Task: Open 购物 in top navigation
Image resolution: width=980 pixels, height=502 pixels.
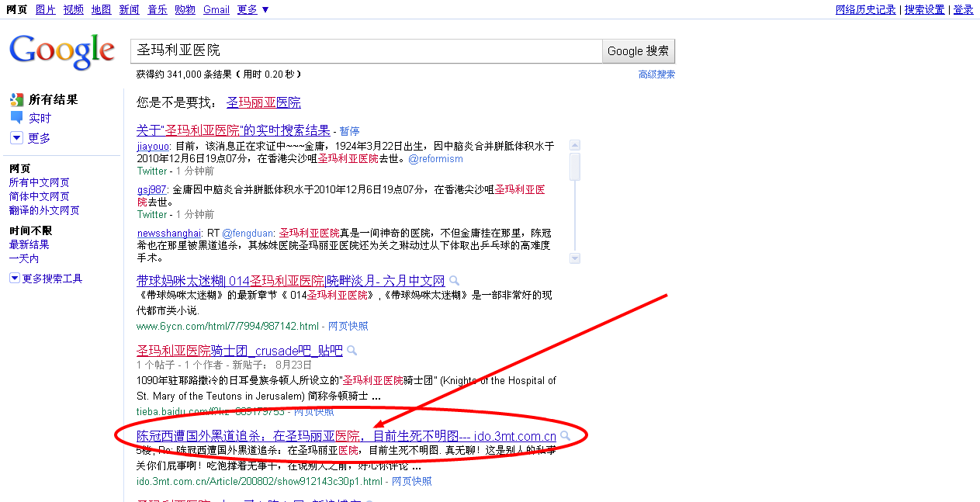Action: click(x=185, y=9)
